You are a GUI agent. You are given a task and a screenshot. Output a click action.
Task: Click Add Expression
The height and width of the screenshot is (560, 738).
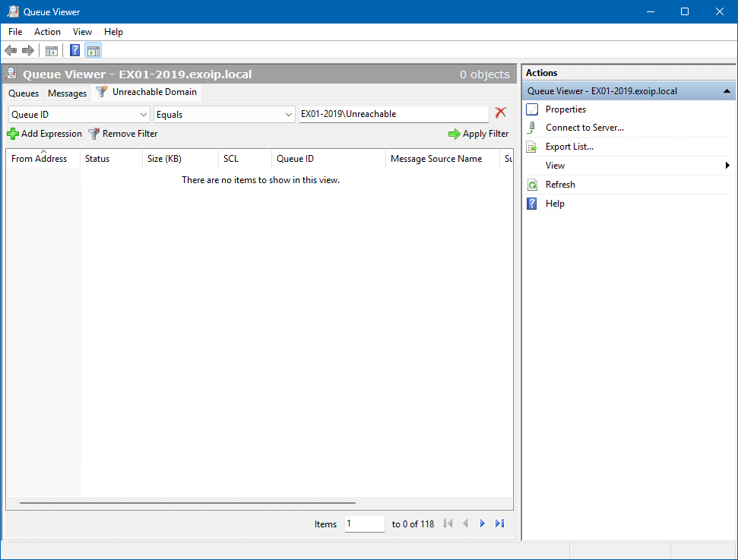(45, 134)
